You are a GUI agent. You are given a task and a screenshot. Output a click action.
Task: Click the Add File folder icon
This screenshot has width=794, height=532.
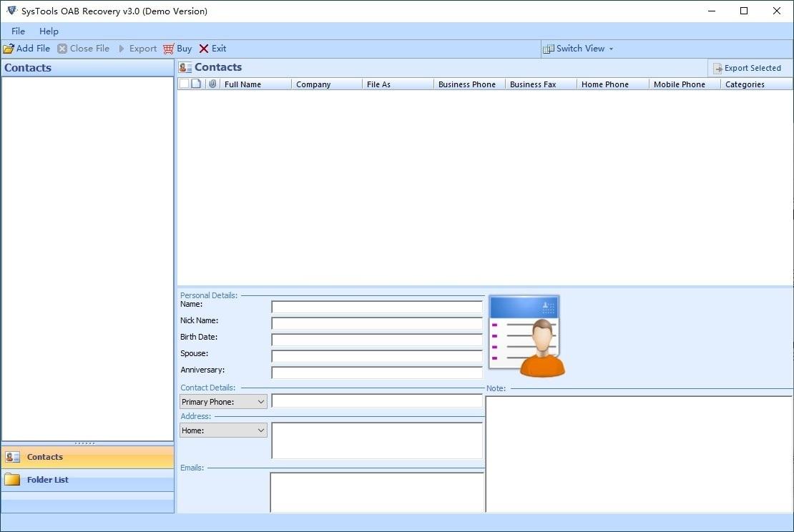pyautogui.click(x=9, y=49)
